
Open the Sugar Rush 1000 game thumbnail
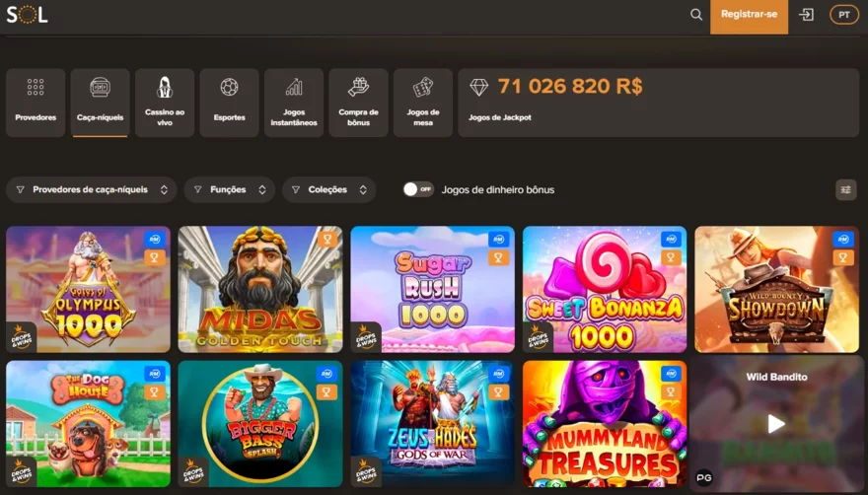432,289
